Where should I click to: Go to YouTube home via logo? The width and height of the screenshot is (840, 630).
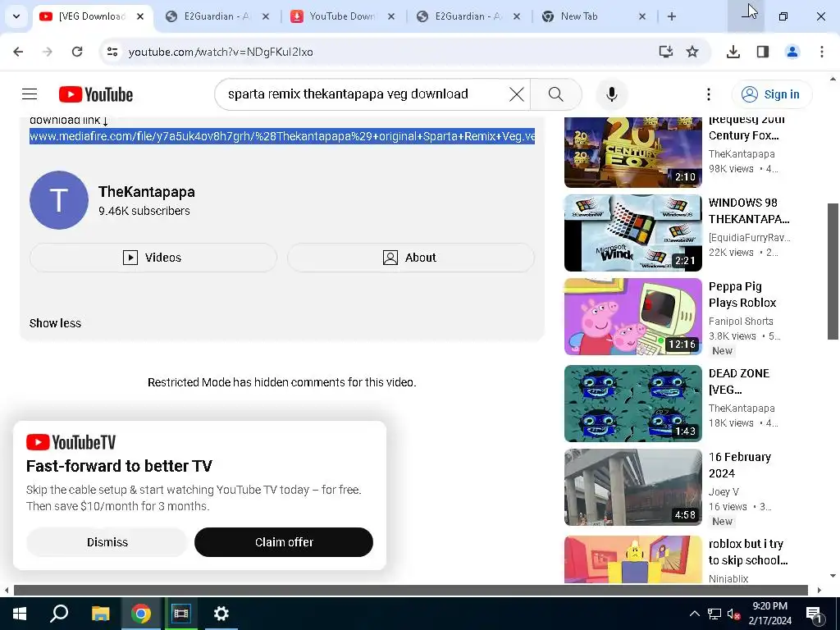click(96, 94)
